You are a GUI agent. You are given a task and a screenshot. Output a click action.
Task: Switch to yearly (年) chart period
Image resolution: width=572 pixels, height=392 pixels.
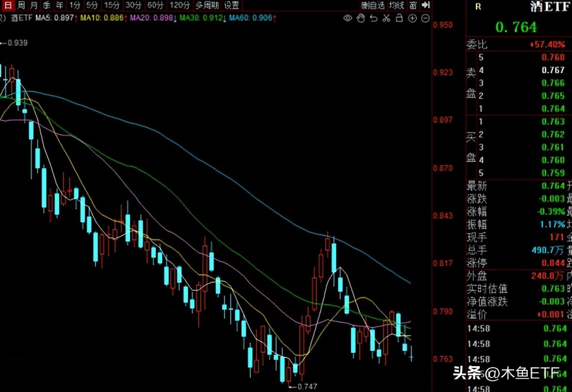click(x=59, y=5)
